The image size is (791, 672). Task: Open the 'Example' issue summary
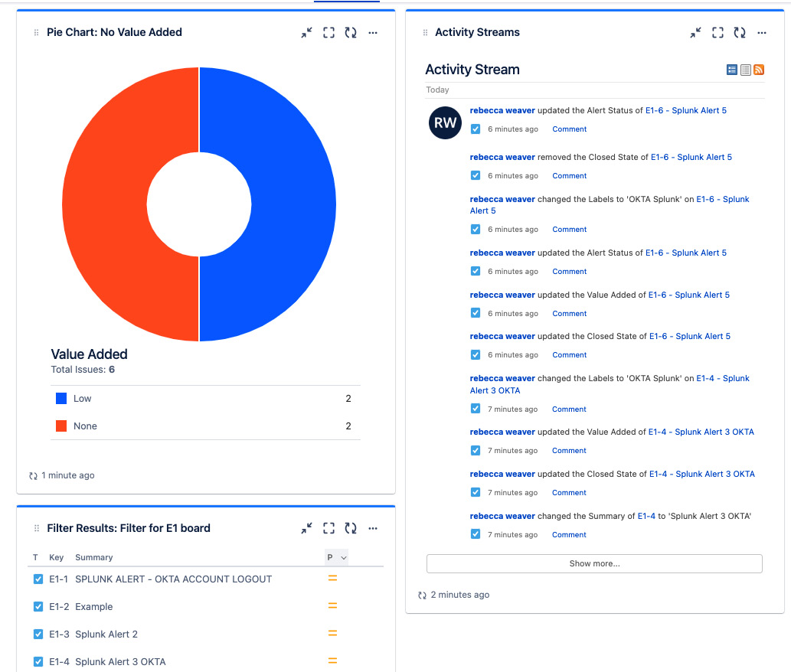[x=94, y=607]
